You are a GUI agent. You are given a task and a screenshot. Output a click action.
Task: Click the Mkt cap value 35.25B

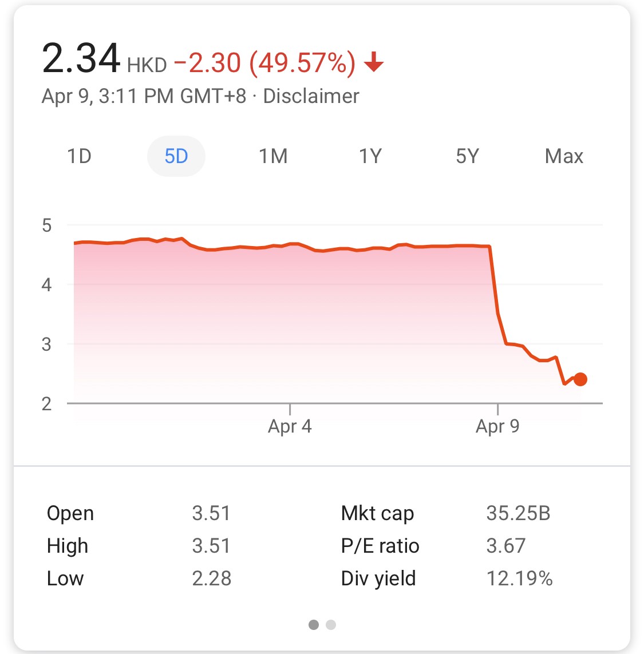coord(518,513)
